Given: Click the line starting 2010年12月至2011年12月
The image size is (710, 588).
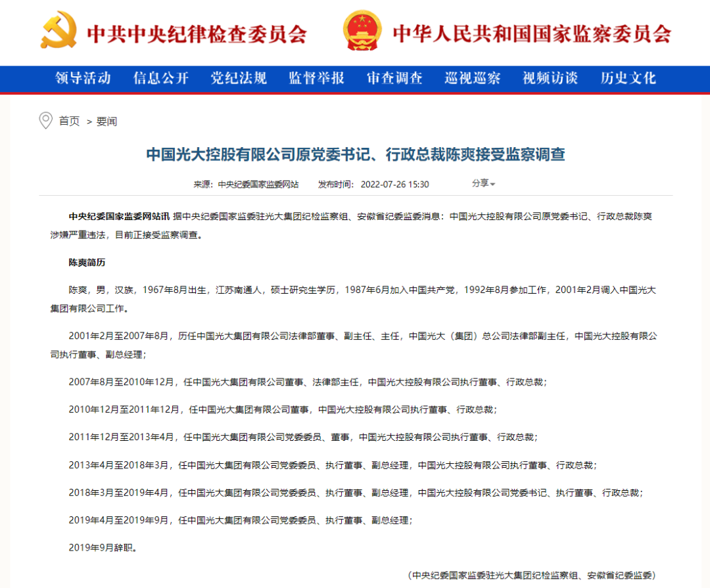Looking at the screenshot, I should pos(283,410).
